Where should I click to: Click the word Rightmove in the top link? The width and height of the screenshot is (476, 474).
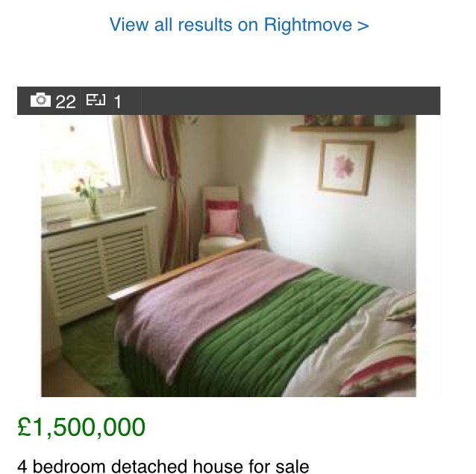308,25
